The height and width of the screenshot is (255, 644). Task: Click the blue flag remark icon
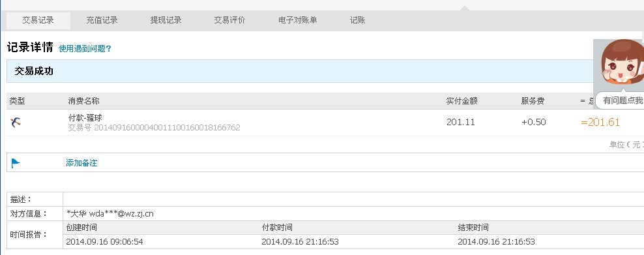pyautogui.click(x=16, y=163)
